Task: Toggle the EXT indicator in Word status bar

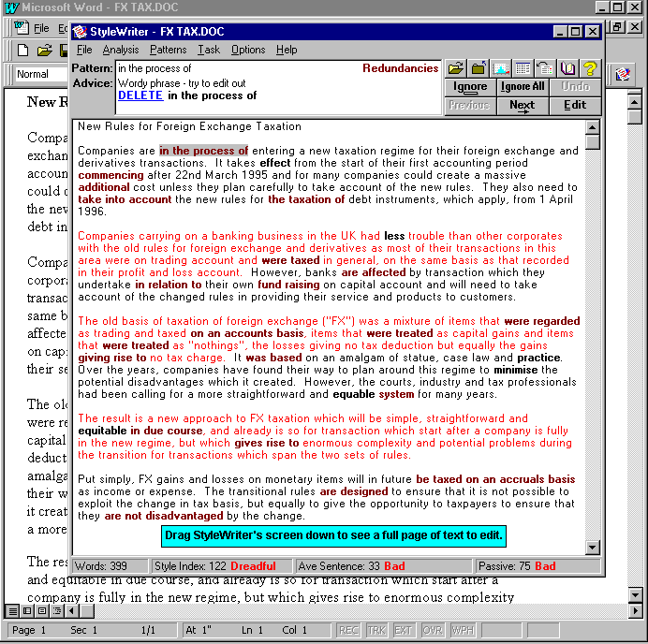Action: pos(403,630)
